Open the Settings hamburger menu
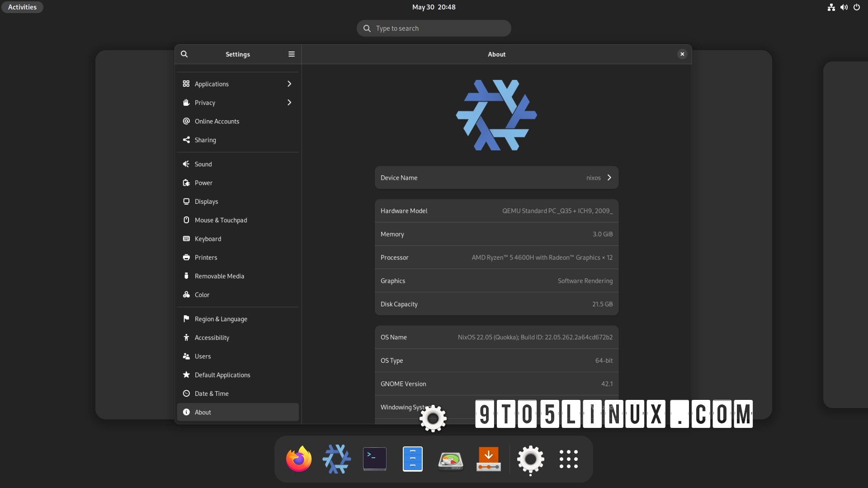Image resolution: width=868 pixels, height=488 pixels. point(291,54)
